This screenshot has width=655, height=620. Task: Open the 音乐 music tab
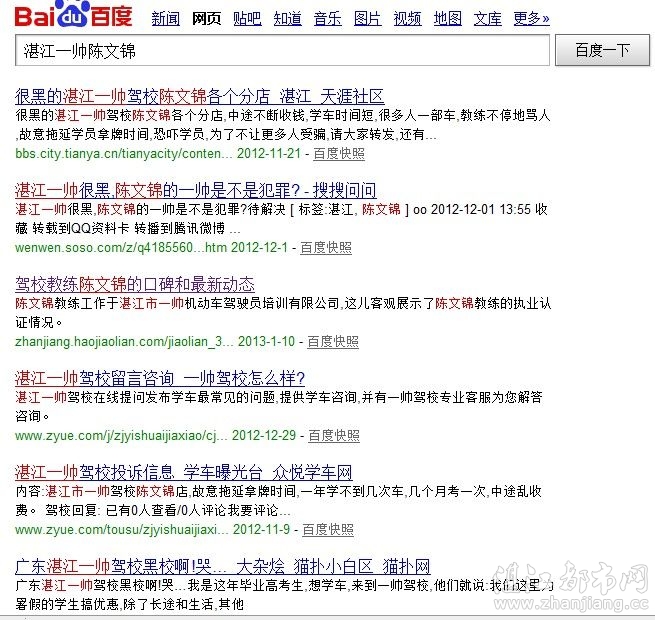328,19
